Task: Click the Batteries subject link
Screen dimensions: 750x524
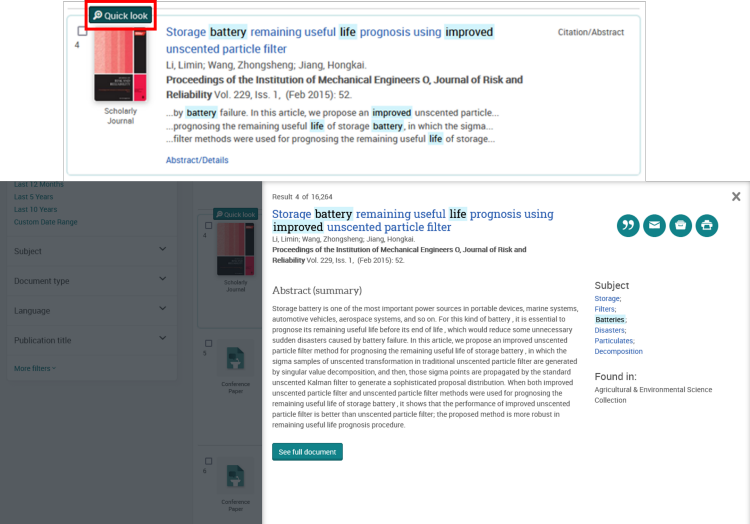Action: click(609, 320)
